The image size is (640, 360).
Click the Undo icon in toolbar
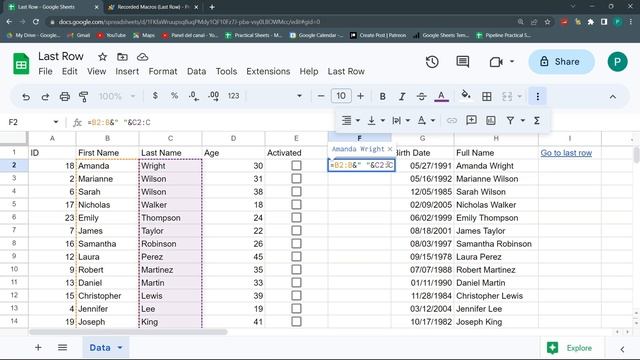pos(26,97)
